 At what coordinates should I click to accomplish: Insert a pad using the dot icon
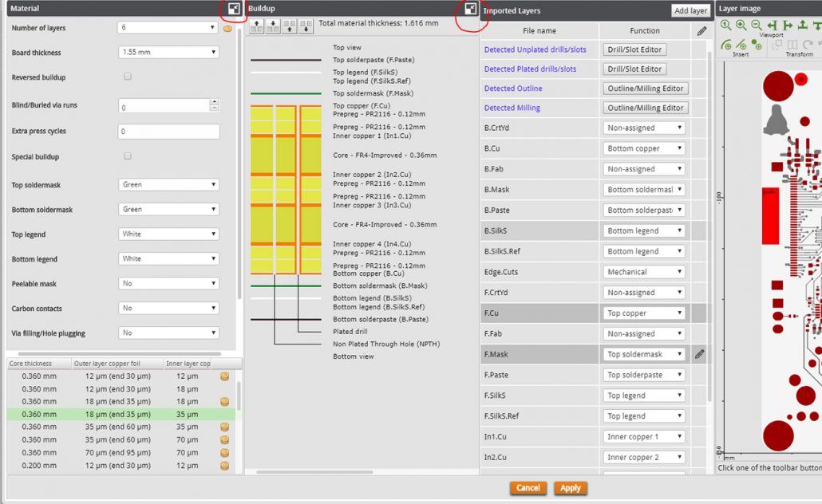click(757, 45)
